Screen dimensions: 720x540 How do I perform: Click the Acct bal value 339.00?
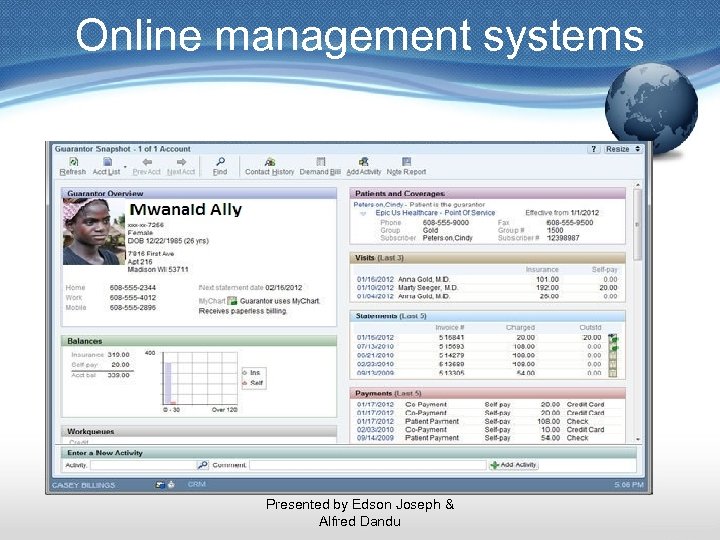click(119, 375)
